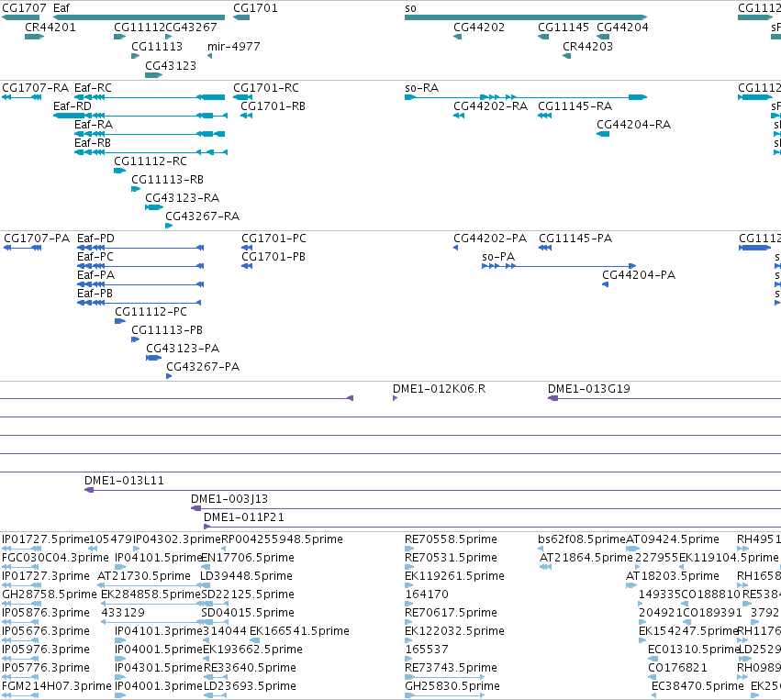
Task: Click the Eaf-RB transcript label
Action: pyautogui.click(x=93, y=143)
